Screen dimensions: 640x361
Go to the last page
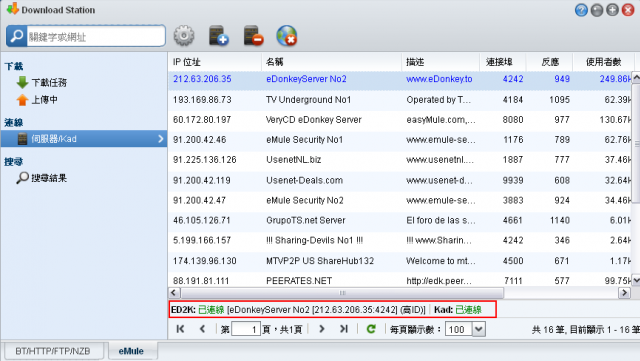click(344, 329)
